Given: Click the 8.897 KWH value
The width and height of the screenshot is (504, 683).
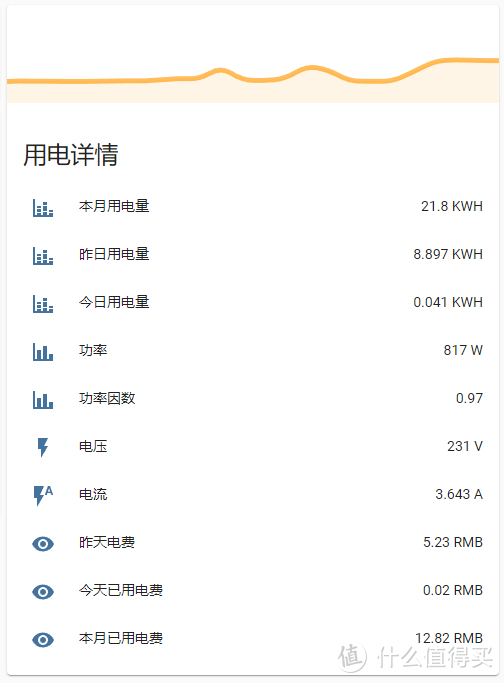Looking at the screenshot, I should (x=448, y=254).
